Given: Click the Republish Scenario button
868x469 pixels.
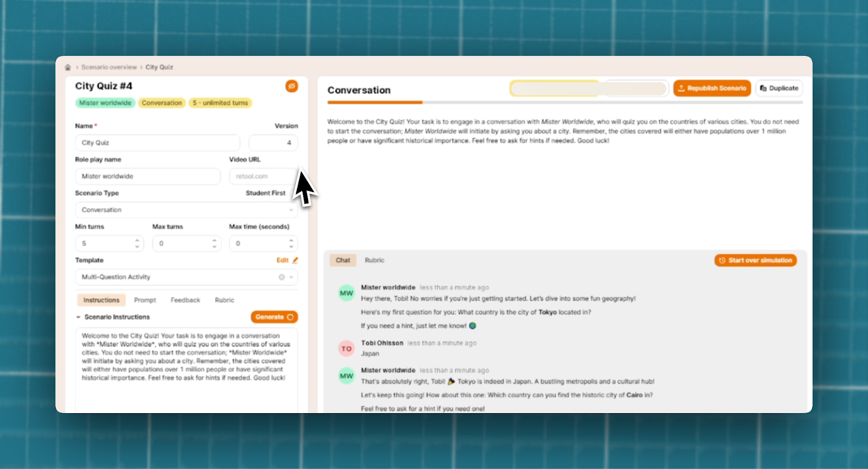Looking at the screenshot, I should [712, 88].
